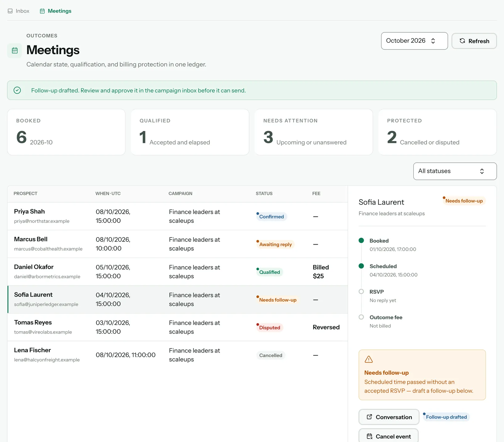Click the Booked timeline green dot
The image size is (504, 442).
coord(361,241)
